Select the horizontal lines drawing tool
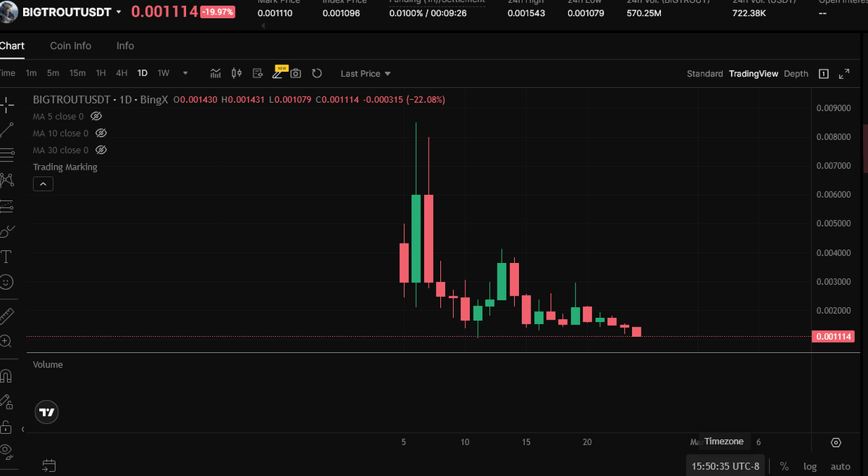Screen dimensions: 868x476 tap(7, 154)
